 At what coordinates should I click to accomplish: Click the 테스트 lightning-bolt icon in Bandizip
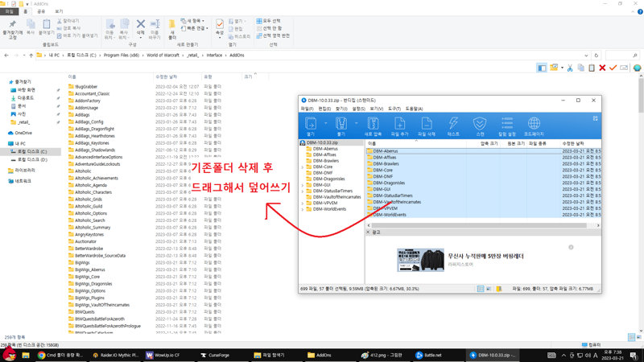point(453,123)
